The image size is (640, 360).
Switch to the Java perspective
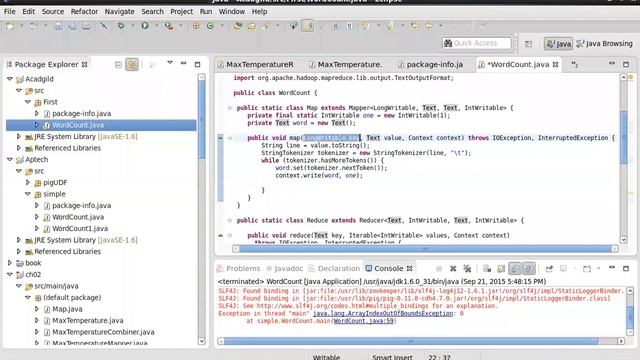[558, 44]
